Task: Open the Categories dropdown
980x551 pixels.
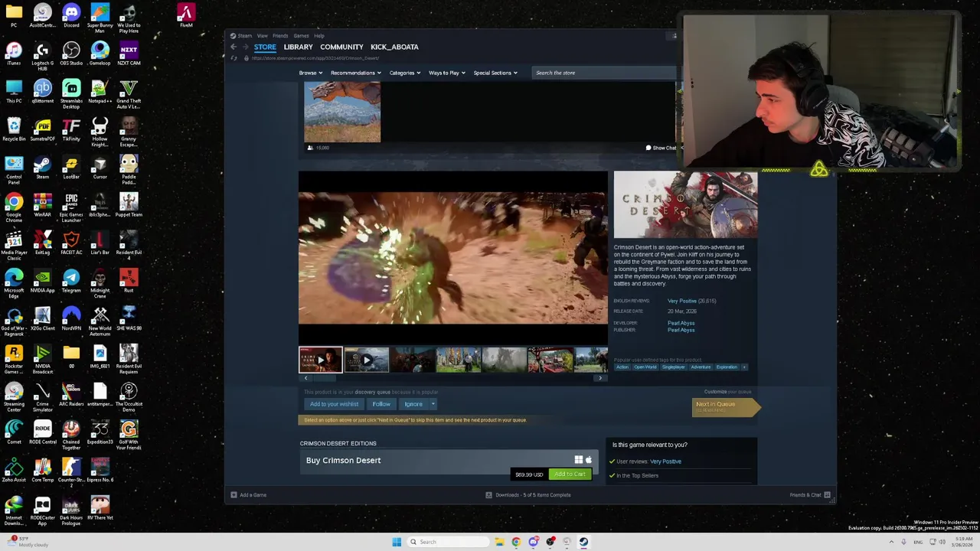Action: [x=404, y=73]
